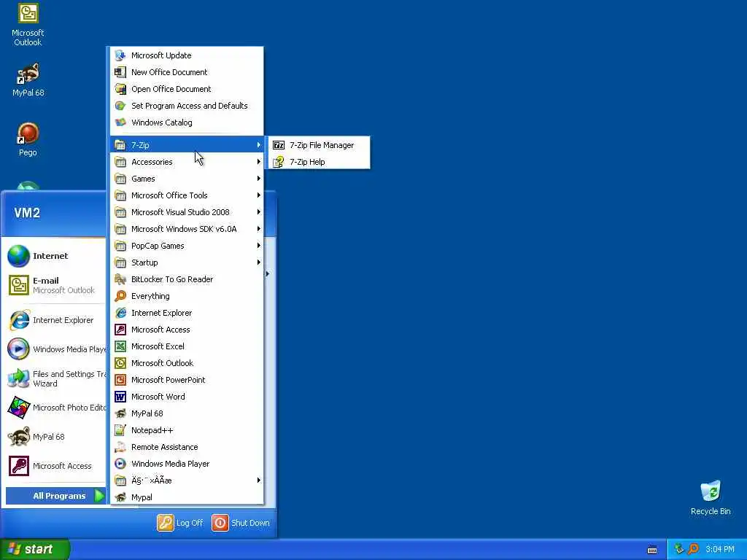Viewport: 747px width, 560px height.
Task: Click the system tray clock 3:04 PM
Action: tap(720, 549)
